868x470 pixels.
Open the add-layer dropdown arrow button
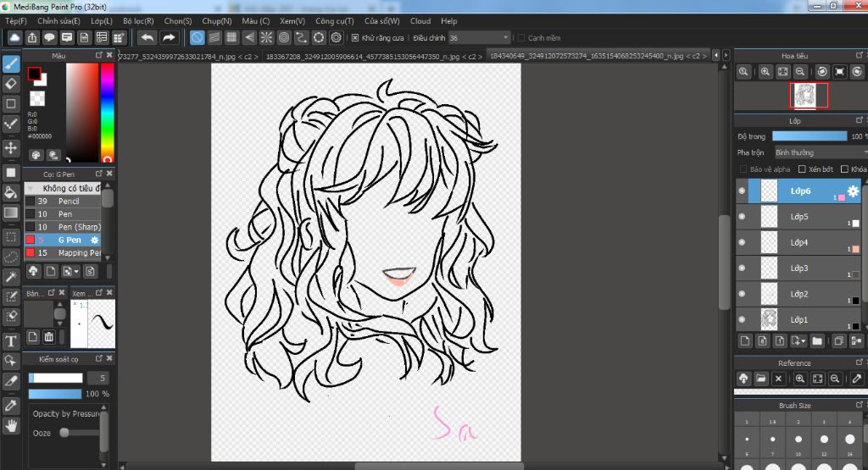pos(798,340)
